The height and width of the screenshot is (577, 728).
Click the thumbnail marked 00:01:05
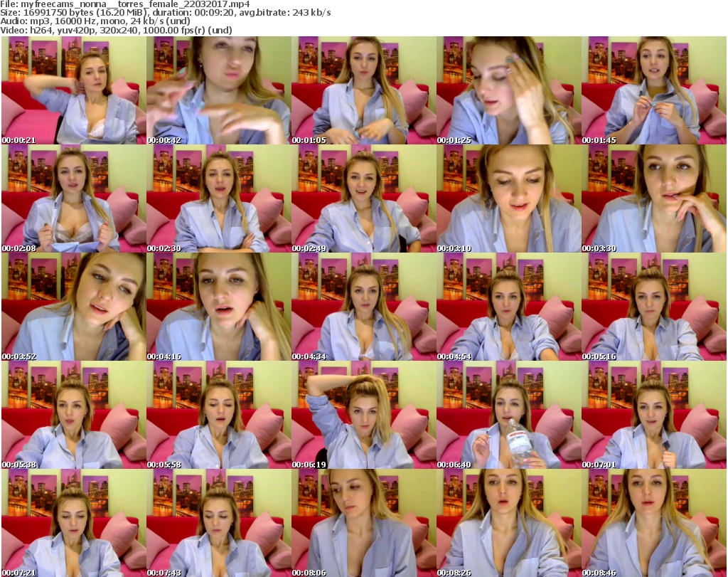[x=364, y=90]
